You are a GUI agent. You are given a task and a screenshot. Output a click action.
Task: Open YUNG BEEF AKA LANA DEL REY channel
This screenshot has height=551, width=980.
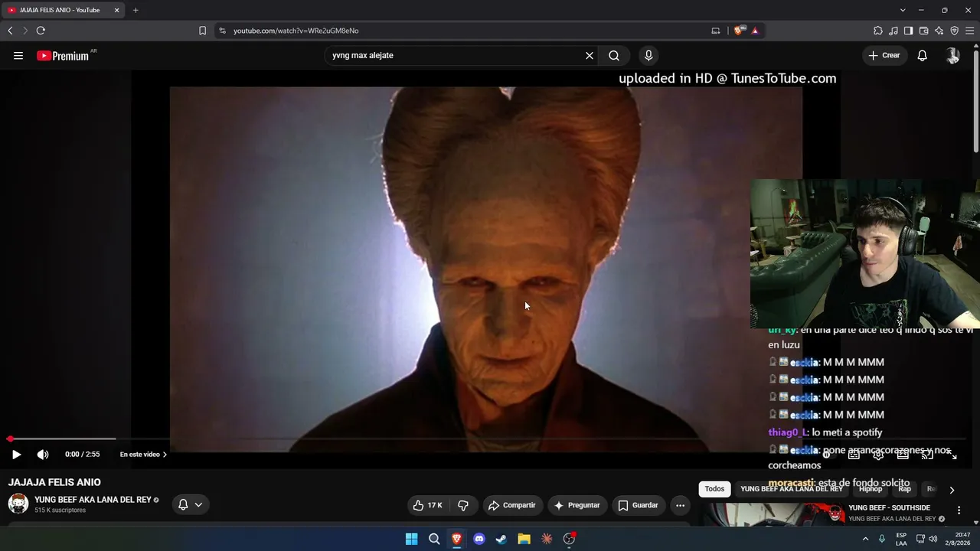point(93,500)
